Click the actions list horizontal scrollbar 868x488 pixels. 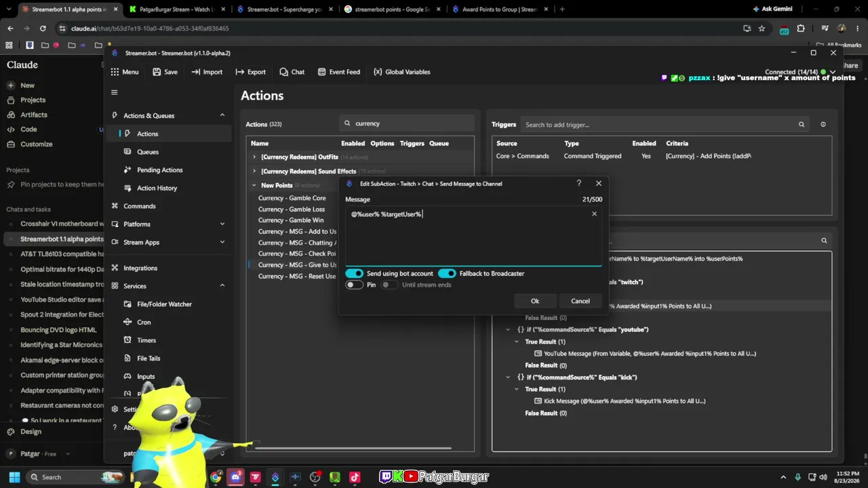click(353, 447)
